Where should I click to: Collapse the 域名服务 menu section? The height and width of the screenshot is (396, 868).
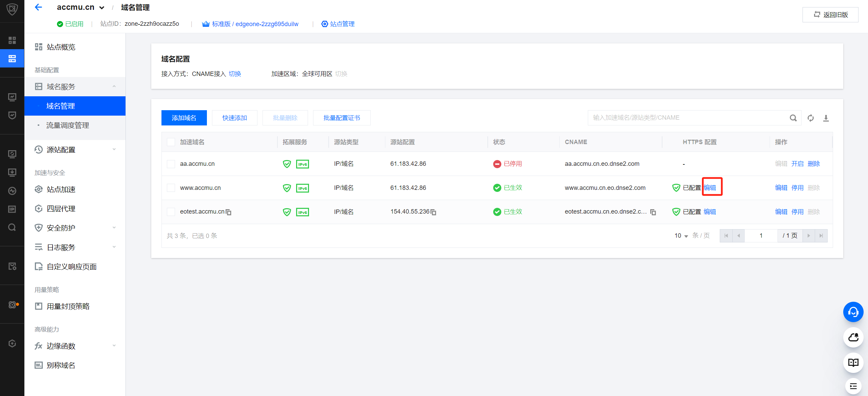click(x=114, y=86)
